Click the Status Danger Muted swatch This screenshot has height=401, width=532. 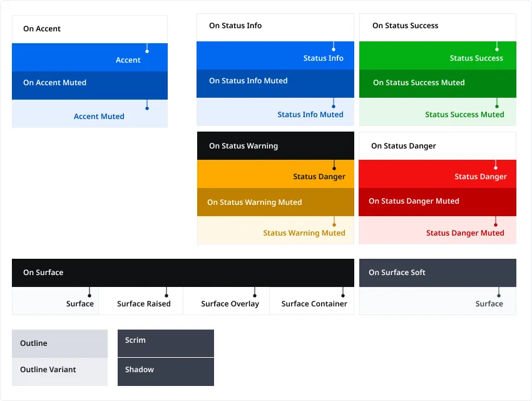click(x=437, y=232)
